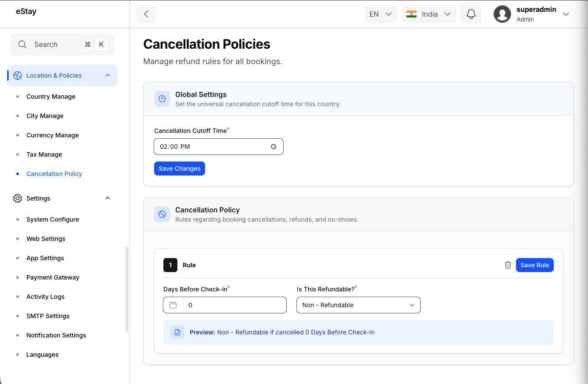This screenshot has height=384, width=588.
Task: Click the rule number 1 badge
Action: tap(170, 265)
